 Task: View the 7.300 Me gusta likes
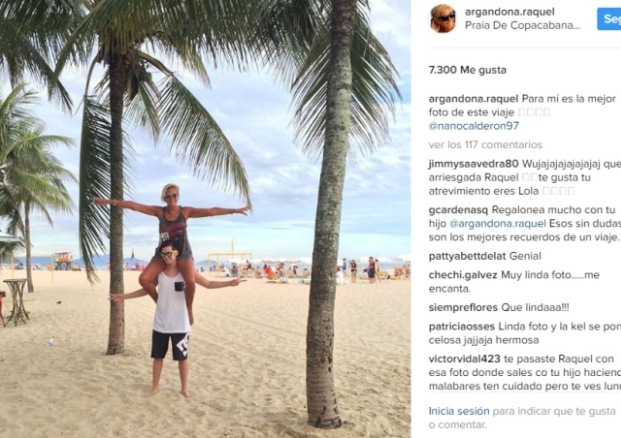point(467,70)
